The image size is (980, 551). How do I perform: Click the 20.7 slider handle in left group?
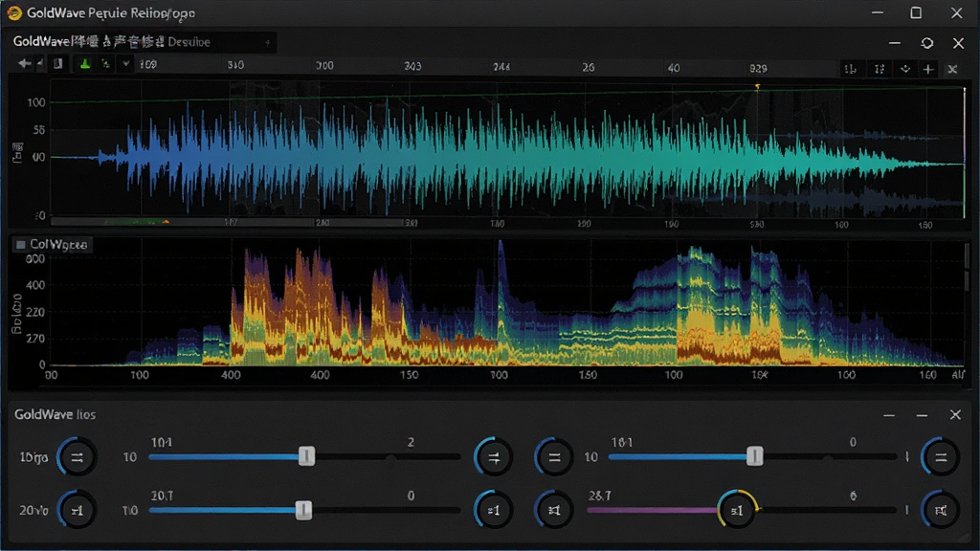tap(303, 510)
